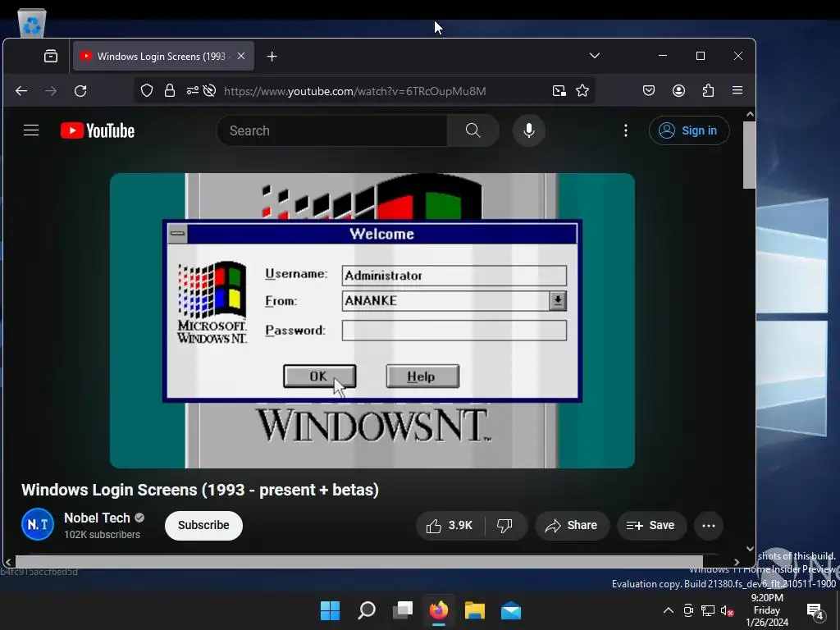
Task: Like the video with 3.9K likes
Action: pos(450,526)
